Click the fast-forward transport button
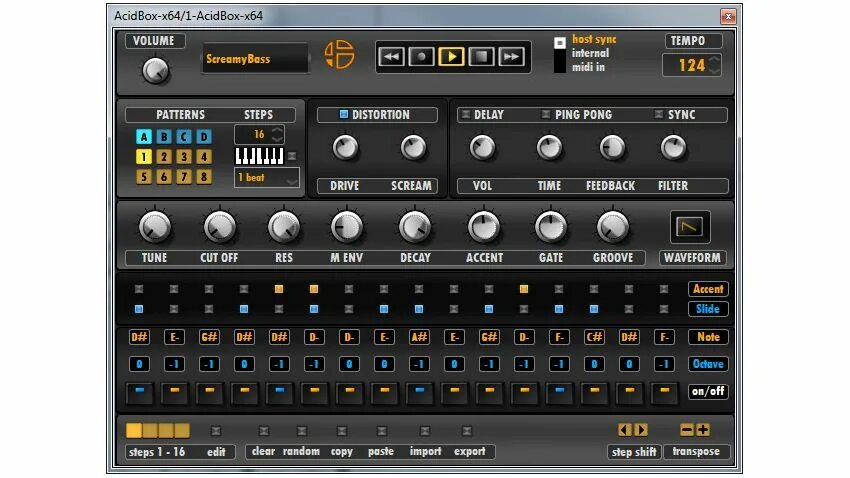Screen dimensions: 850x478 pos(511,56)
